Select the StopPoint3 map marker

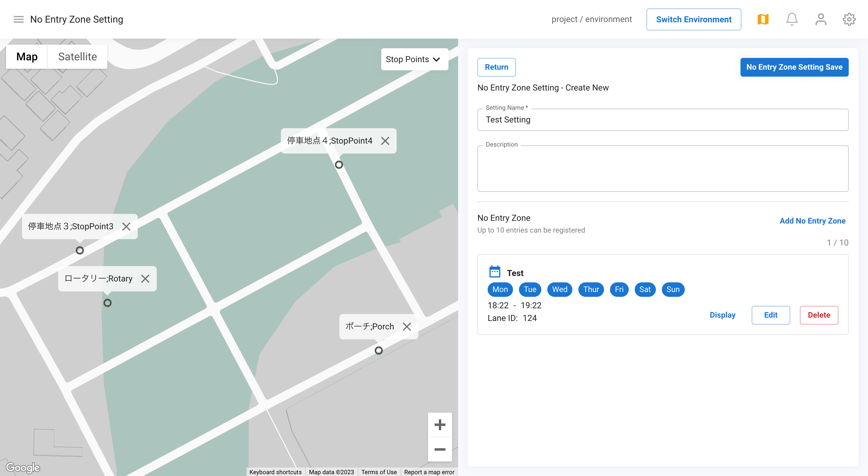80,250
